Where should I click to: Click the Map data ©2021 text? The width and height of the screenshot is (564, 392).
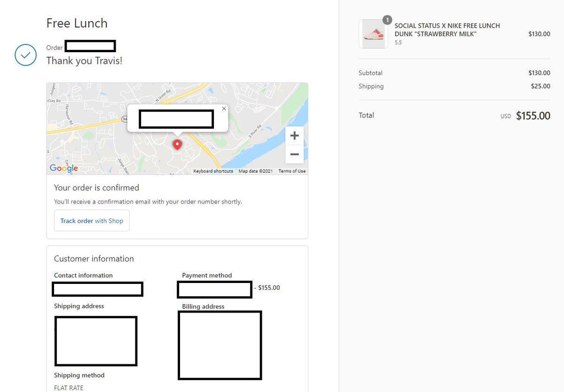256,171
